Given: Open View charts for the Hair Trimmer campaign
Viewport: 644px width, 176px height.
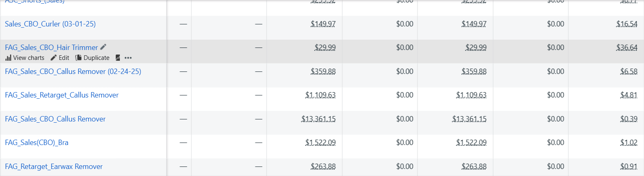Looking at the screenshot, I should (25, 58).
